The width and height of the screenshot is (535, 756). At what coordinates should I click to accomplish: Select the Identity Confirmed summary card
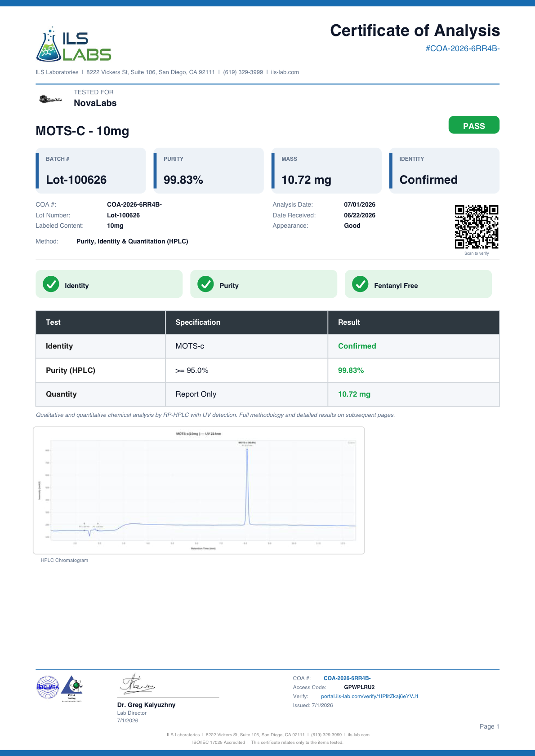coord(444,171)
